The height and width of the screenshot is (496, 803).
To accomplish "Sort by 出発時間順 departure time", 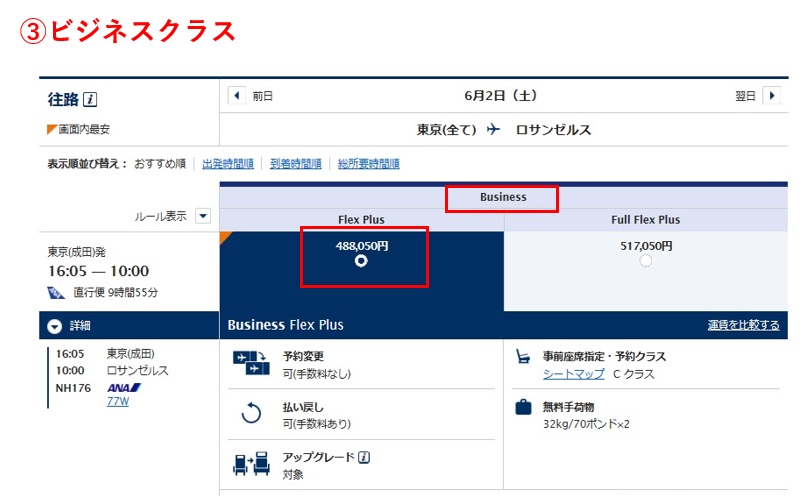I will click(x=228, y=164).
